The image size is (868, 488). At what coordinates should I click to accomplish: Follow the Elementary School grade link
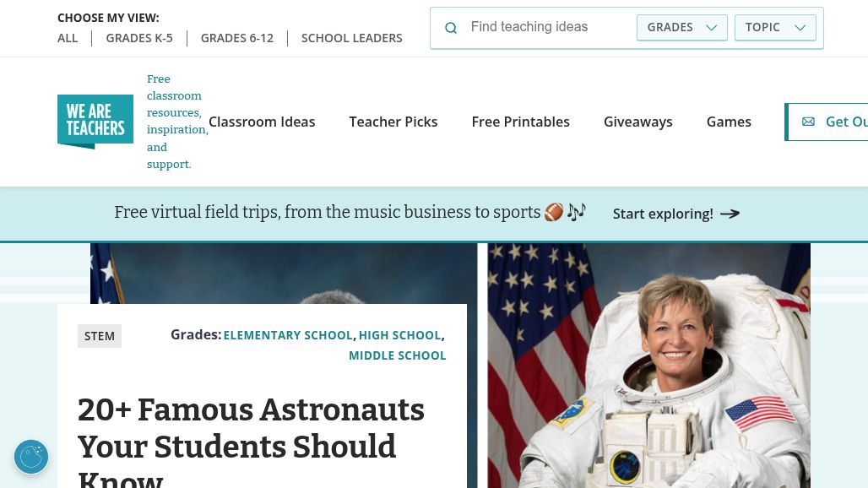[x=288, y=335]
